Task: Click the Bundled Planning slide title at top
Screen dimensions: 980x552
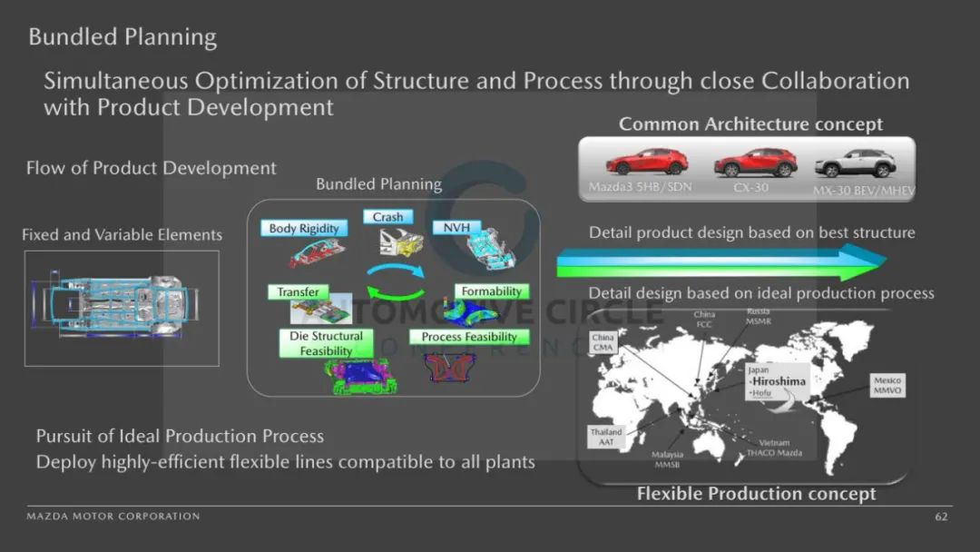Action: [x=122, y=37]
